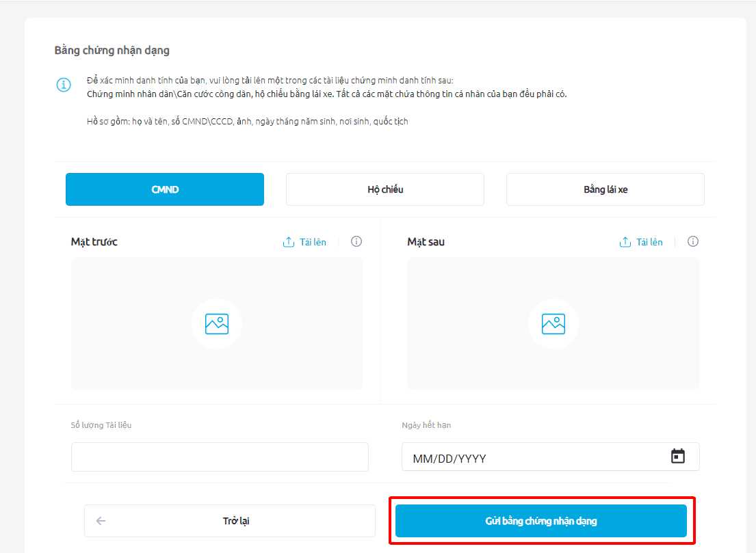Click the Số lượng Tài liệu label
Viewport: 756px width, 553px height.
point(101,425)
